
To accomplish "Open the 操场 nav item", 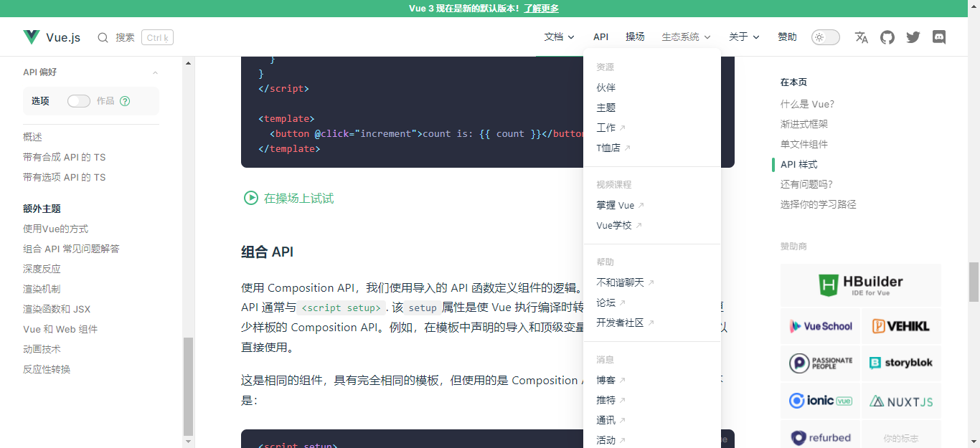I will [635, 37].
